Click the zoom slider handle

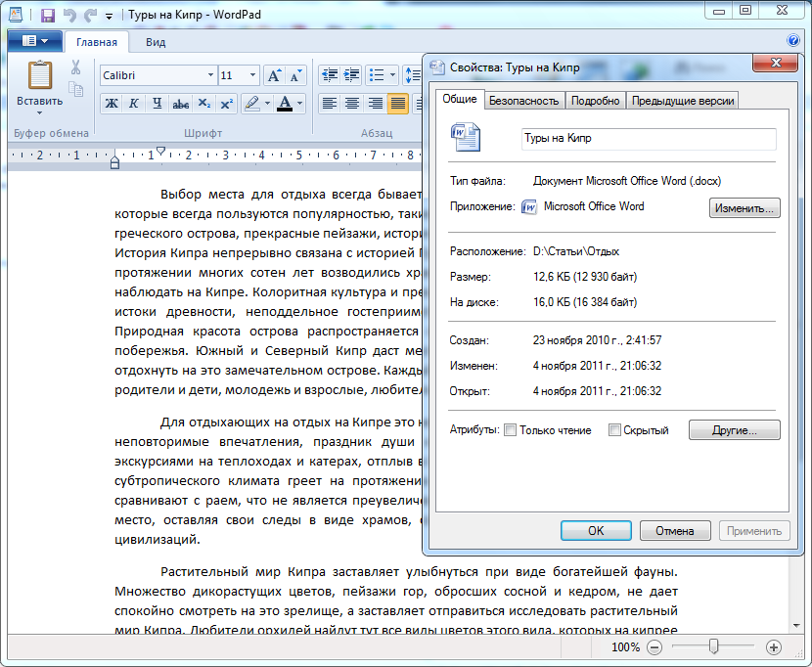[x=714, y=646]
